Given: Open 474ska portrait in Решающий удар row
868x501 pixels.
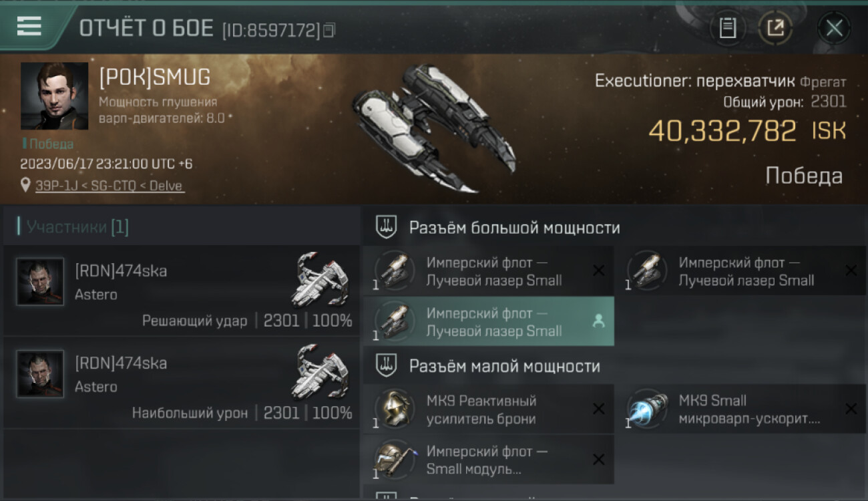Looking at the screenshot, I should [41, 282].
